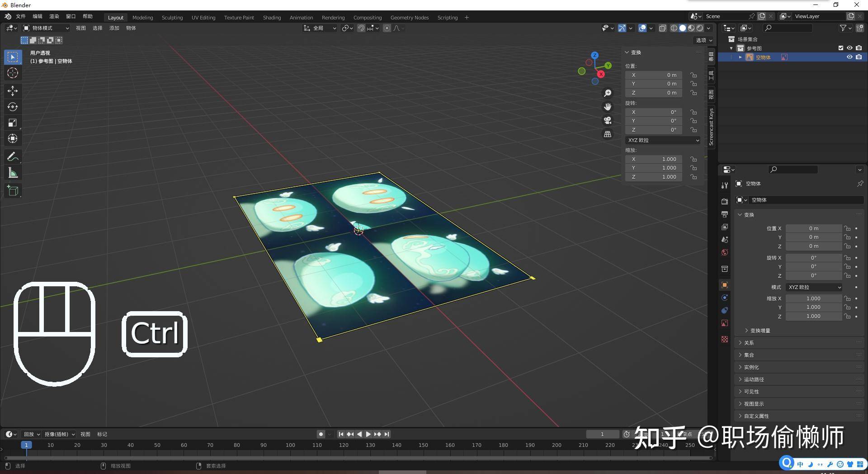Toggle snapping magnet in header
868x474 pixels.
[x=361, y=28]
